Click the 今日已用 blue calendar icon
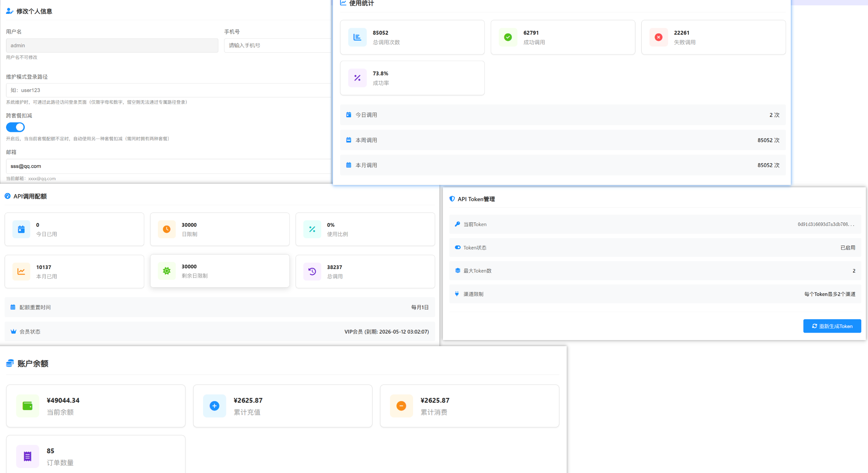The width and height of the screenshot is (868, 473). (21, 229)
